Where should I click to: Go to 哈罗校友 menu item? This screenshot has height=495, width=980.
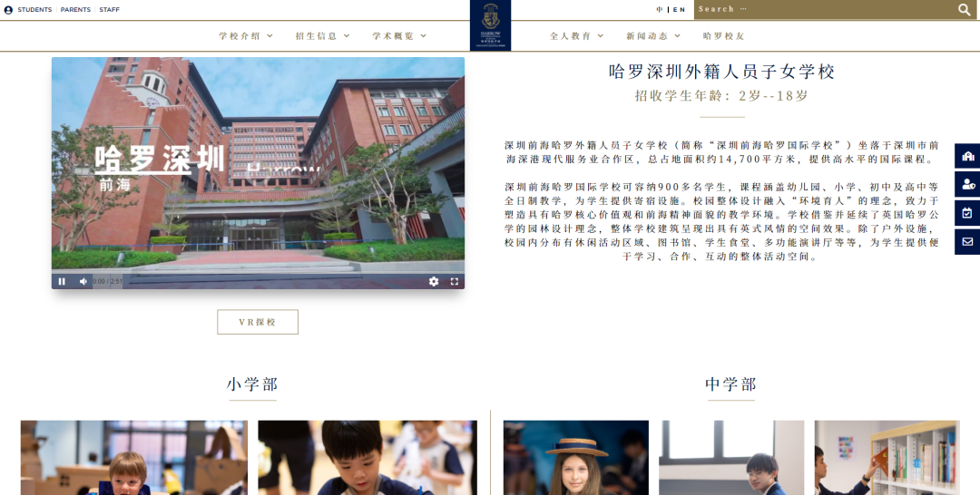(723, 36)
